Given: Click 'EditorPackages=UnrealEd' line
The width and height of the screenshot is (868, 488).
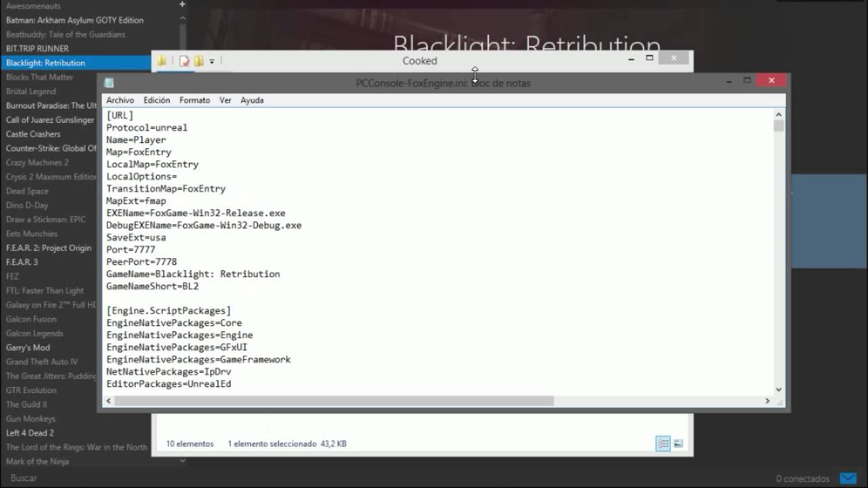Looking at the screenshot, I should coord(169,384).
